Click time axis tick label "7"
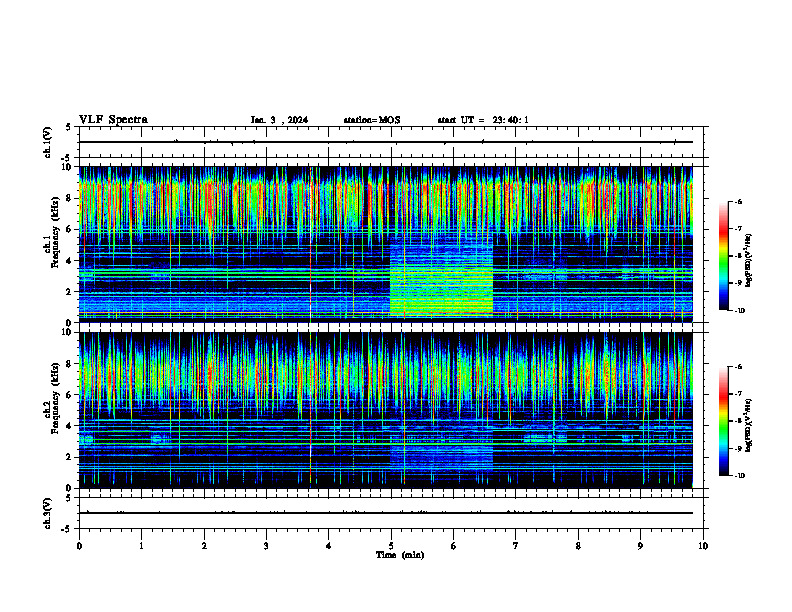The image size is (792, 612). point(516,546)
